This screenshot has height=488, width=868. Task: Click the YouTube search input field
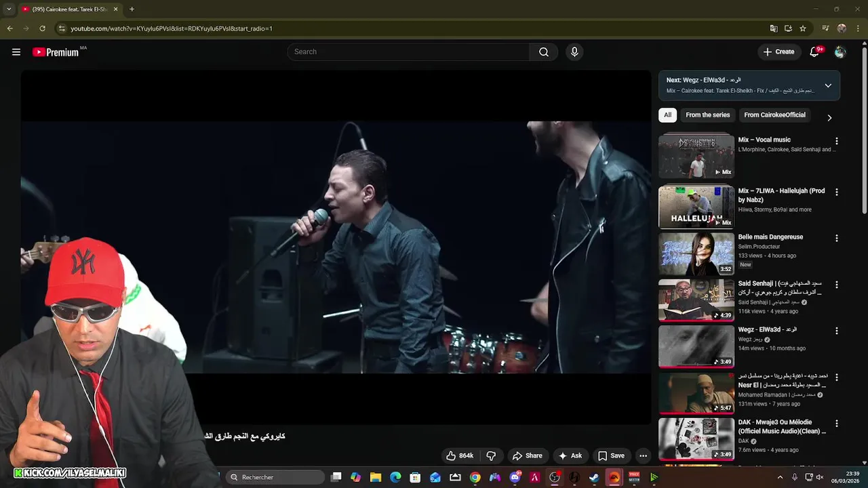click(409, 52)
